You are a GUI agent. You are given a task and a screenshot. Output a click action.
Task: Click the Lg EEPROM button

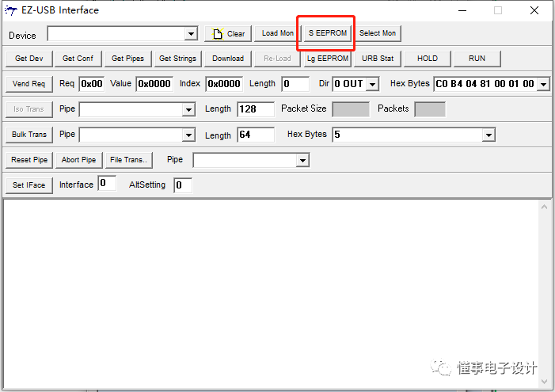[x=328, y=59]
